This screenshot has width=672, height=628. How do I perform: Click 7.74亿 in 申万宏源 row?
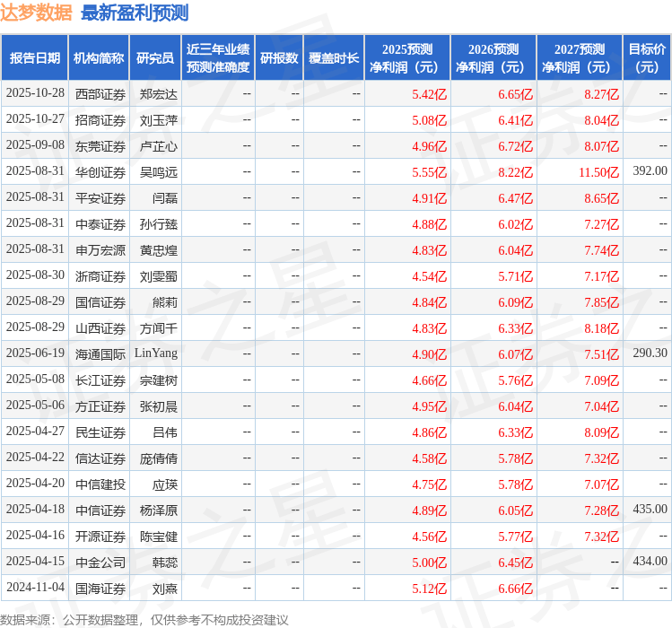pos(602,250)
